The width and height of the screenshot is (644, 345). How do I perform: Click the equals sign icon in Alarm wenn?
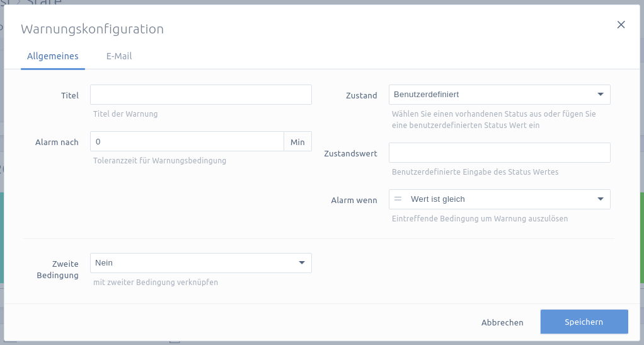[398, 199]
